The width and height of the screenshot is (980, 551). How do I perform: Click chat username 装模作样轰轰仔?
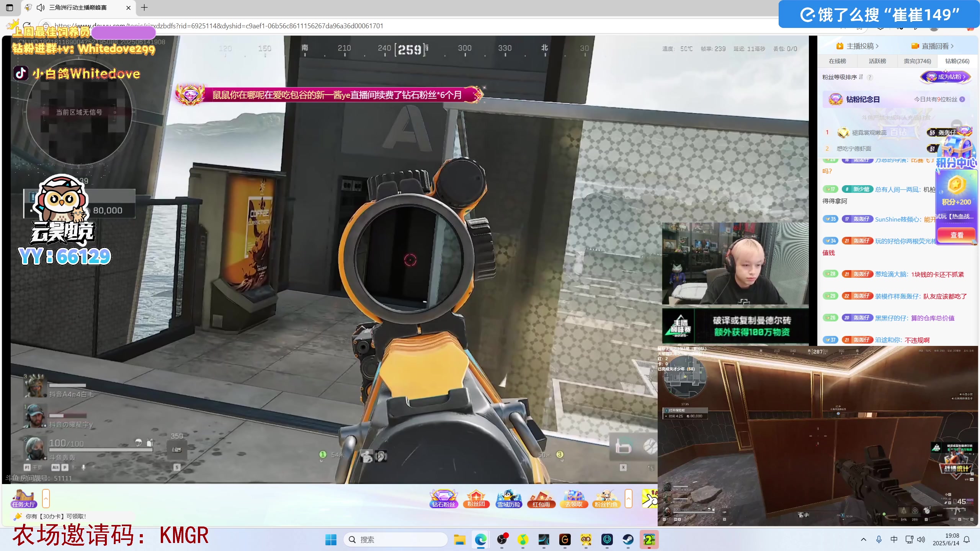tap(898, 296)
